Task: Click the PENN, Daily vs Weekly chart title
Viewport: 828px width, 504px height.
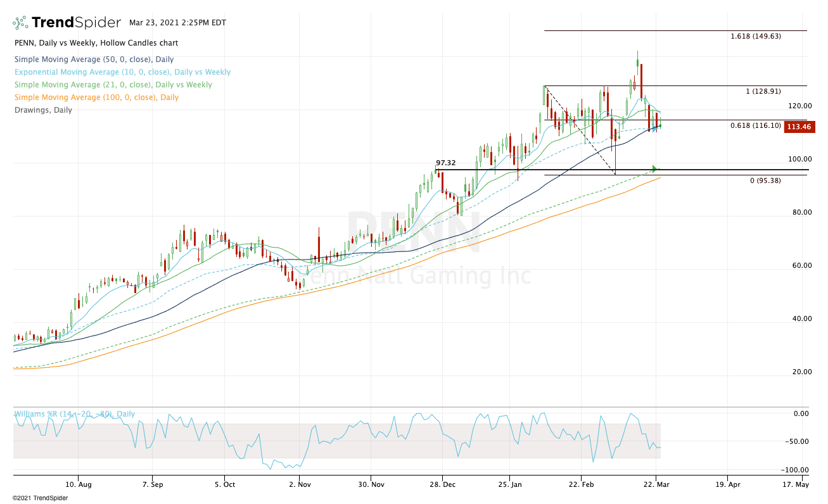Action: pyautogui.click(x=96, y=43)
